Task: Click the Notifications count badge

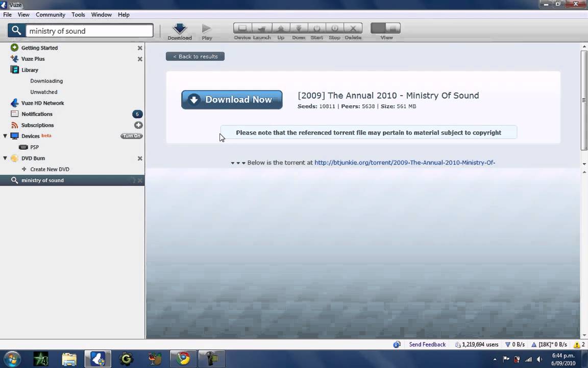Action: click(x=137, y=114)
